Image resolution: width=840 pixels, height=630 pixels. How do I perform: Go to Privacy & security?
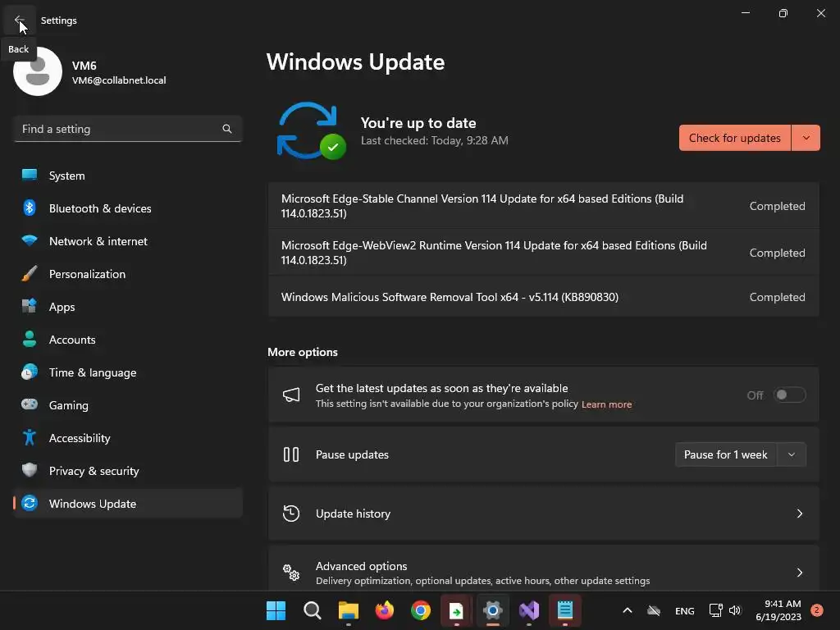(x=127, y=471)
